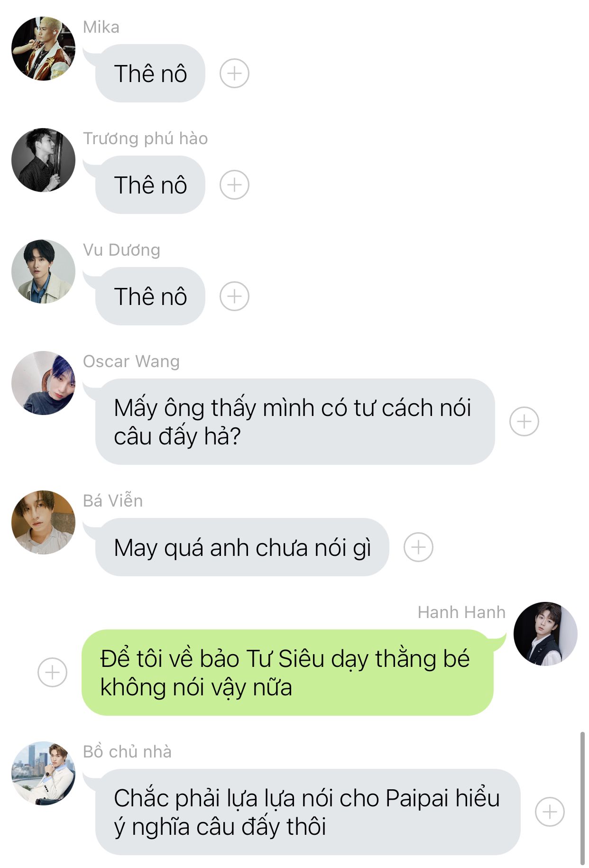Screen dimensions: 589x868
Task: Tap the plus icon beside Bồ chủ nhà's message
Action: tap(550, 812)
